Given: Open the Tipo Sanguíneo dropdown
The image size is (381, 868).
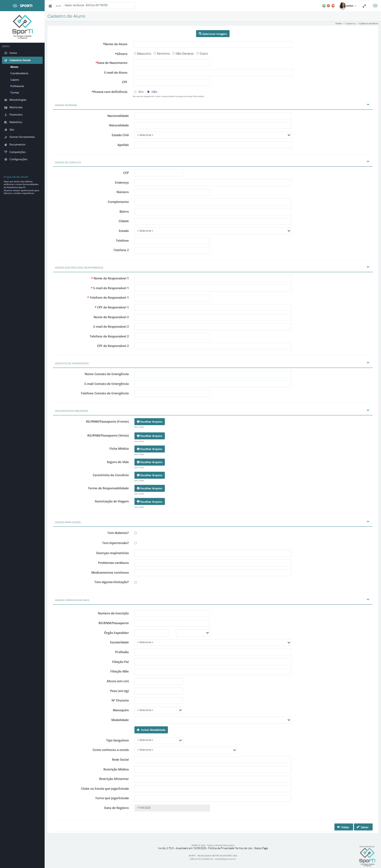Looking at the screenshot, I should 158,740.
